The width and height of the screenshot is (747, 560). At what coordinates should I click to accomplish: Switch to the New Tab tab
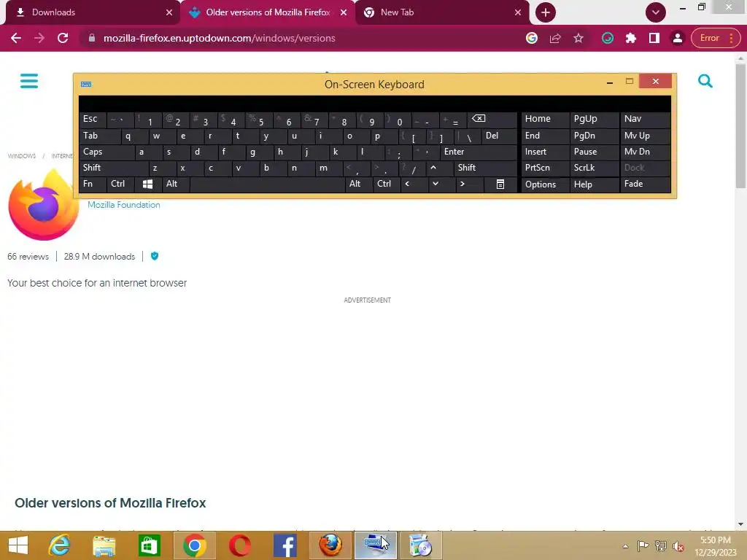tap(441, 12)
